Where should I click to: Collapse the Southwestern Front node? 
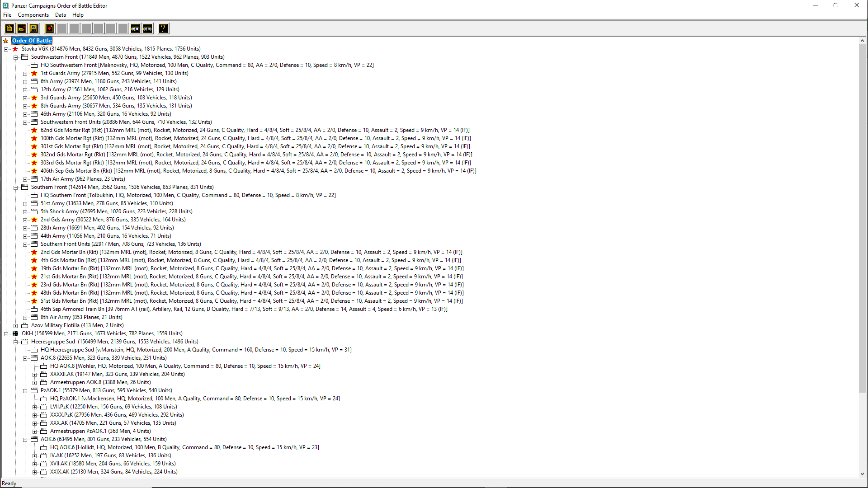click(15, 57)
